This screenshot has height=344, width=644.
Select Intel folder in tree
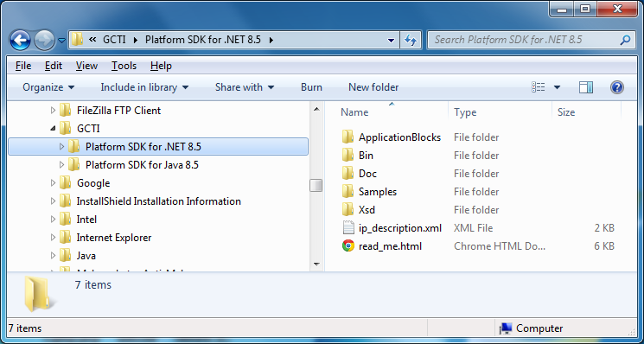click(86, 220)
